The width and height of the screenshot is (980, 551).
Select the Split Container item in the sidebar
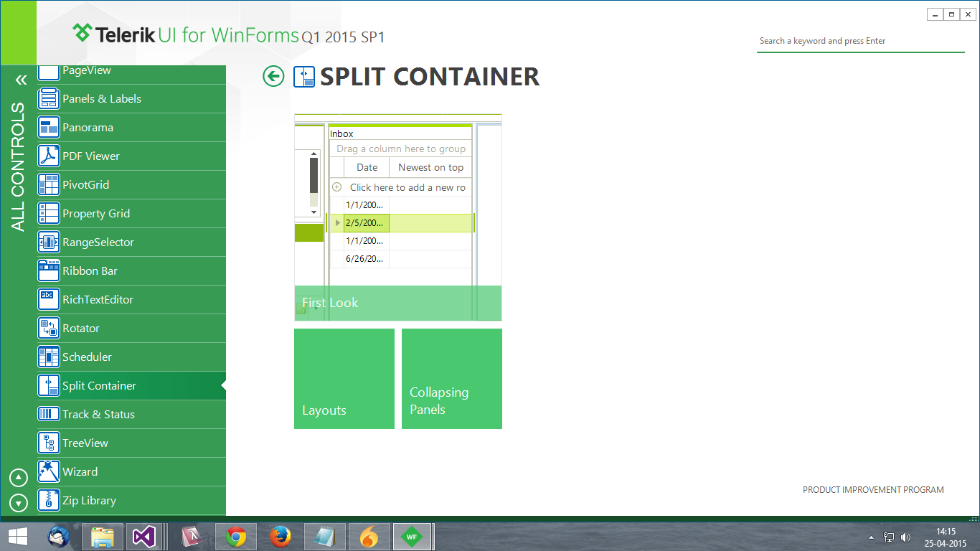[131, 385]
